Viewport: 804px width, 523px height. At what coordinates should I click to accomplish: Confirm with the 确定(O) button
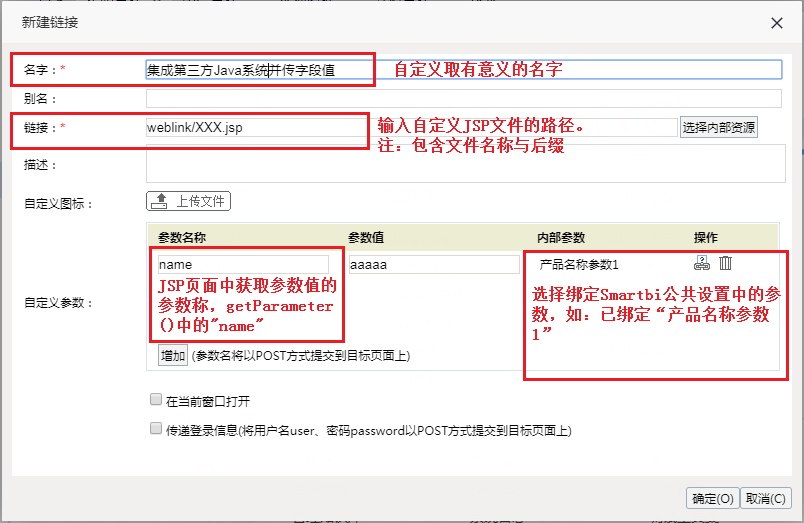(713, 498)
